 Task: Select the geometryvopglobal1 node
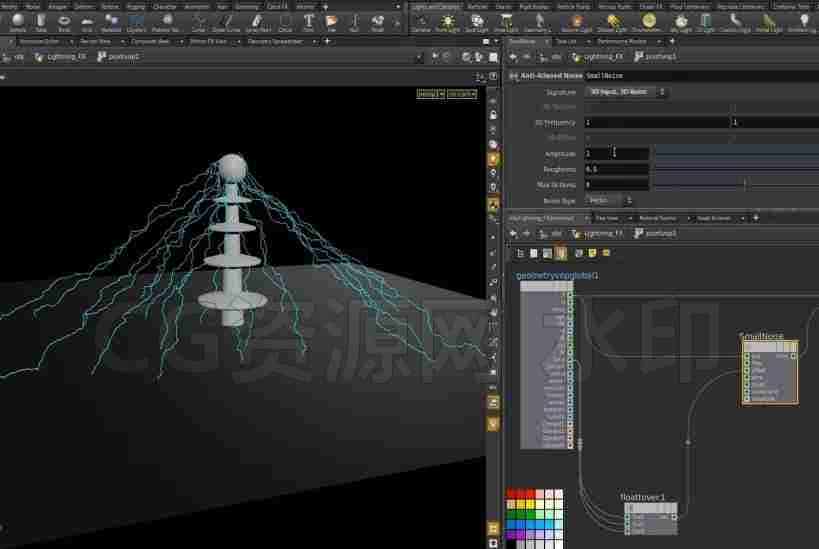click(547, 366)
